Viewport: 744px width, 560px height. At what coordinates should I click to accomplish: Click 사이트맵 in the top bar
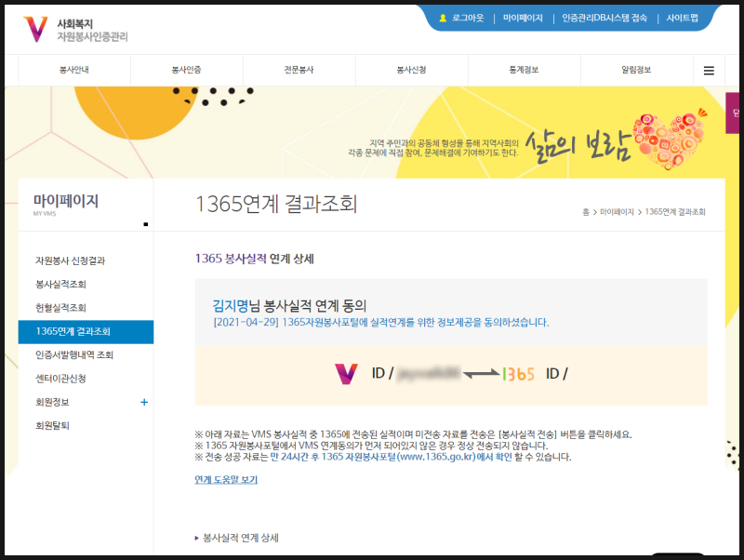682,16
